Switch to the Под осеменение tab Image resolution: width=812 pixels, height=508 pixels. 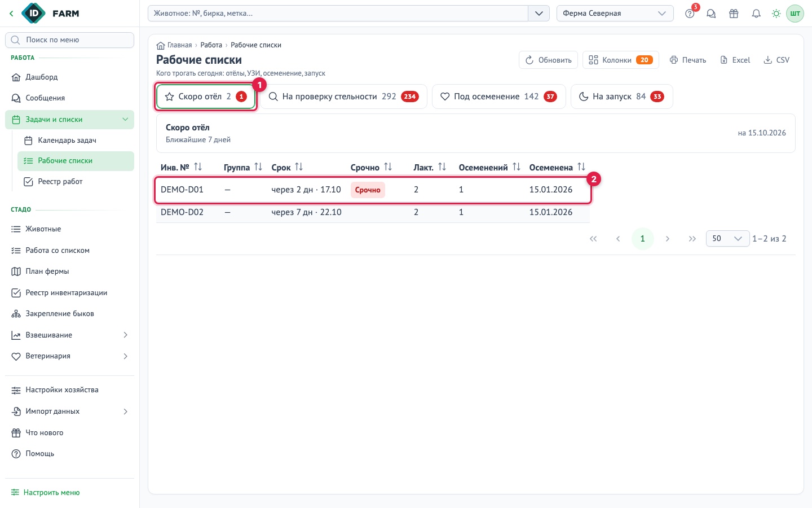[498, 97]
